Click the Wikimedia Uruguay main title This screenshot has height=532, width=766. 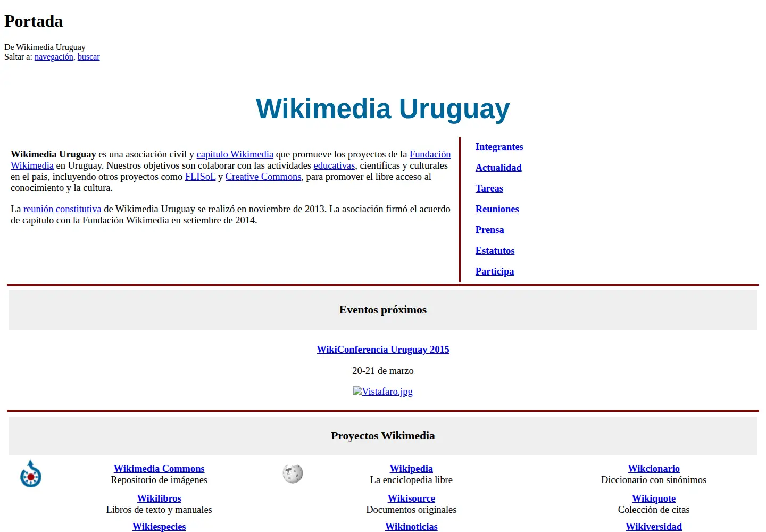[383, 109]
